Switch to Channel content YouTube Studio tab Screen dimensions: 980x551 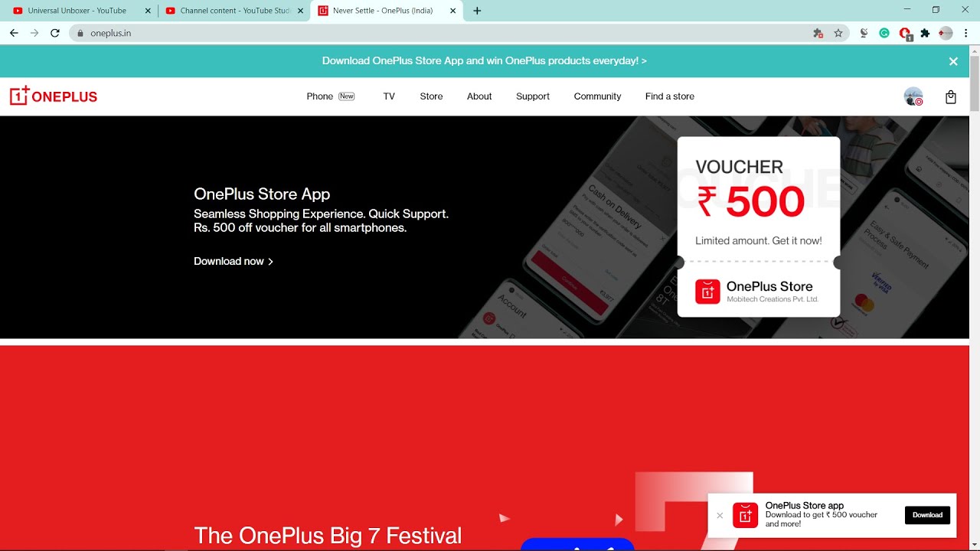(x=230, y=11)
